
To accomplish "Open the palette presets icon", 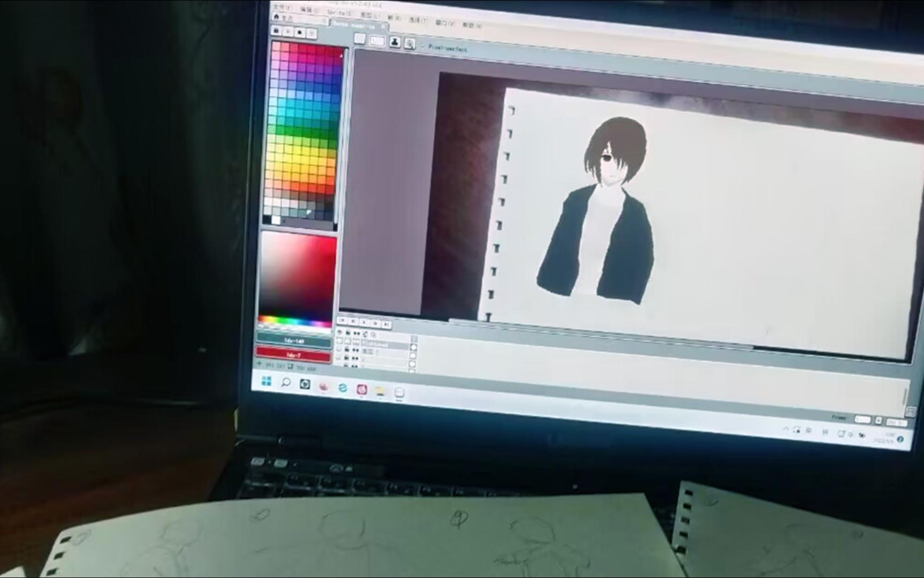I will pos(300,33).
